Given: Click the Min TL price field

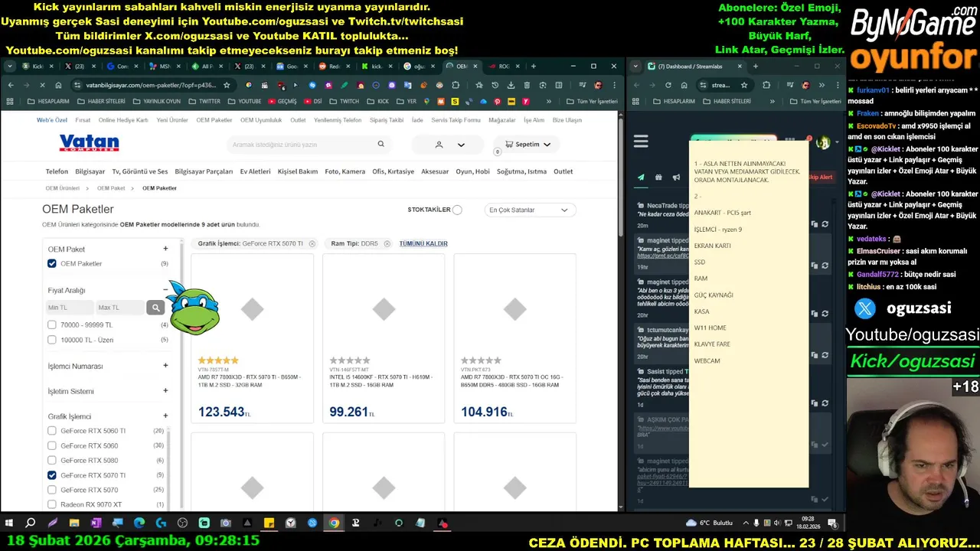Looking at the screenshot, I should [x=69, y=308].
